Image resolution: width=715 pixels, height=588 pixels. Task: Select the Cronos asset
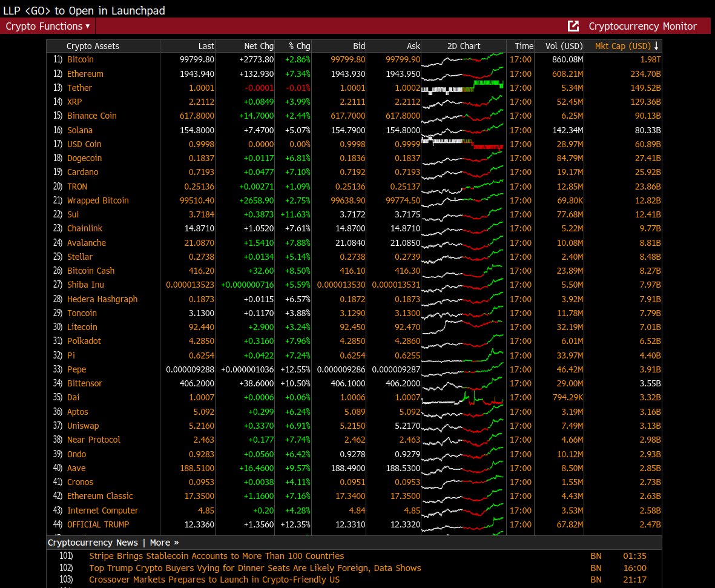(80, 482)
